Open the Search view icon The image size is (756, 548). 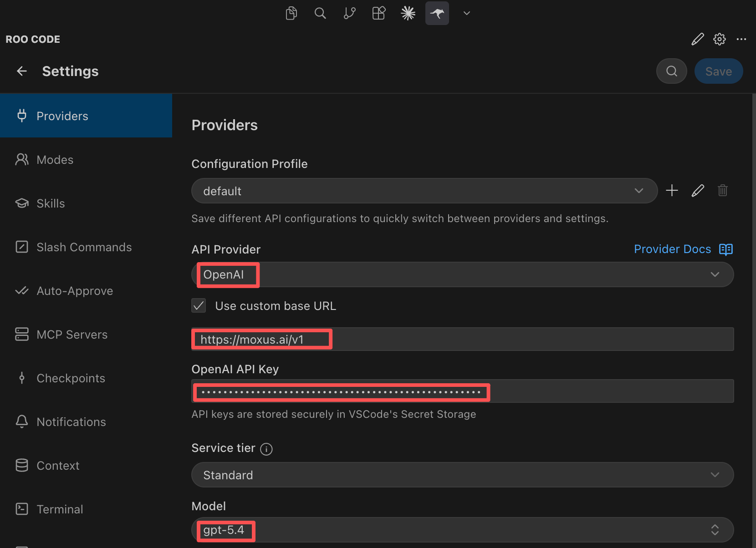[321, 13]
